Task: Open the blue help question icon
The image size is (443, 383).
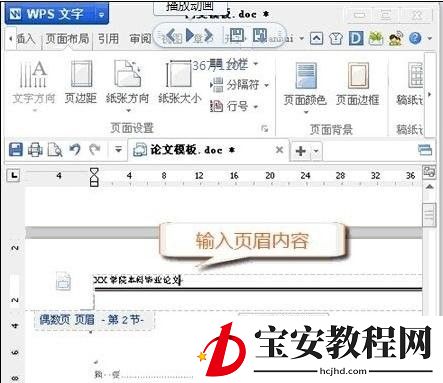Action: (x=415, y=39)
